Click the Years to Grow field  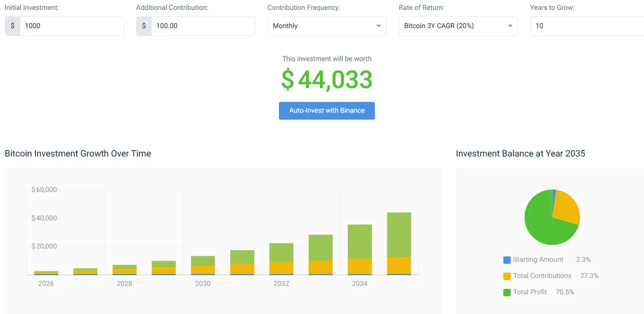pyautogui.click(x=587, y=26)
